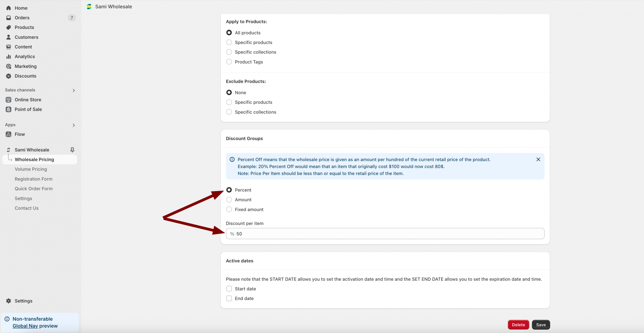Open Analytics bar chart icon
The image size is (644, 333).
tap(8, 57)
